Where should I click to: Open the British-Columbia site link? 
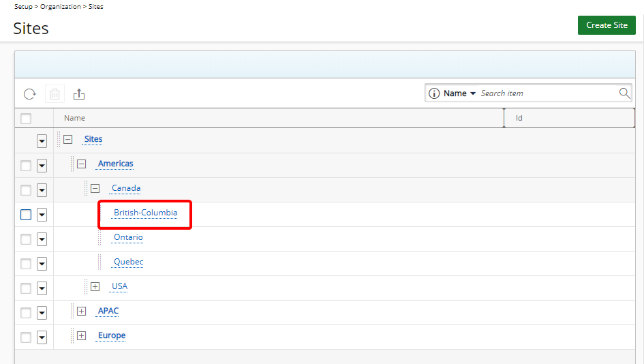click(x=145, y=213)
